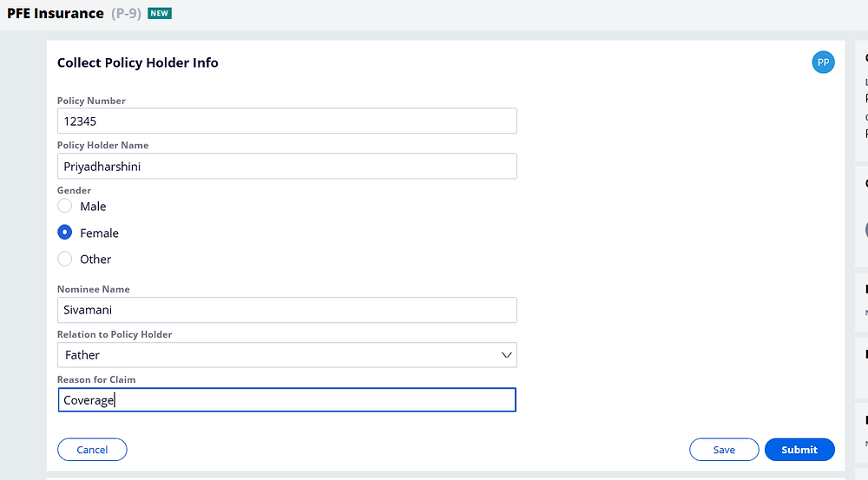Image resolution: width=868 pixels, height=480 pixels.
Task: Select the Female radio button
Action: point(65,233)
